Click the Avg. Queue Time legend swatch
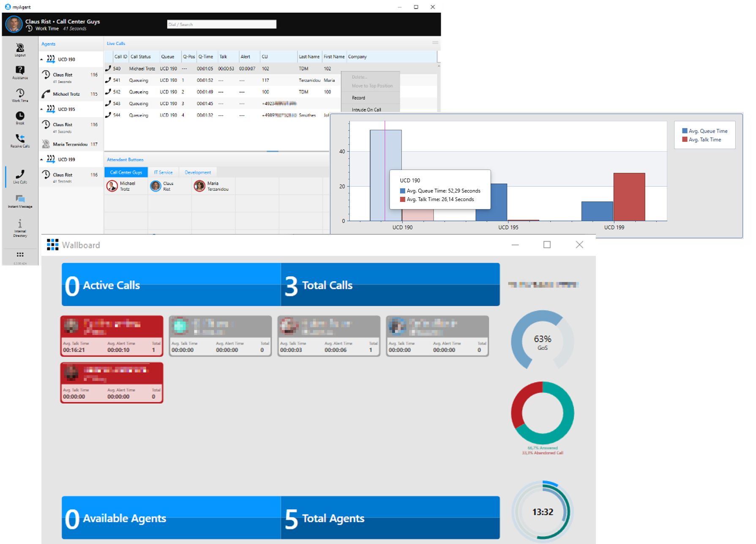This screenshot has width=756, height=544. pyautogui.click(x=685, y=131)
